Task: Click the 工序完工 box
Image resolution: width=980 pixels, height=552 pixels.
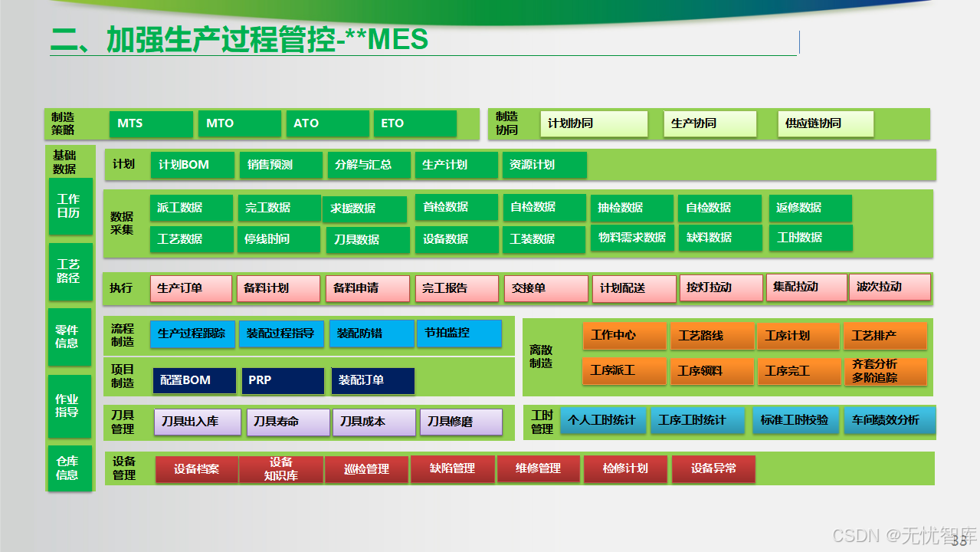Action: (x=798, y=371)
